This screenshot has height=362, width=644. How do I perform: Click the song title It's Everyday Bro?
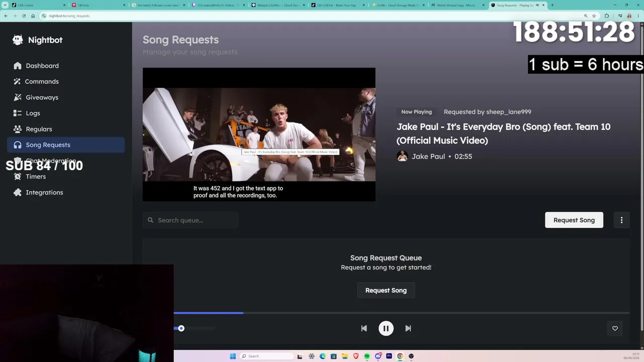tap(504, 133)
